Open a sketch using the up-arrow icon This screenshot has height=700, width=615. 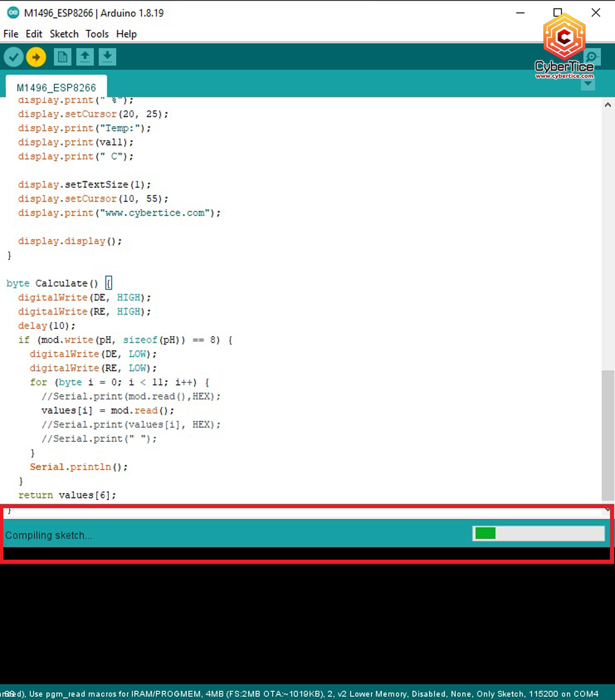(85, 57)
